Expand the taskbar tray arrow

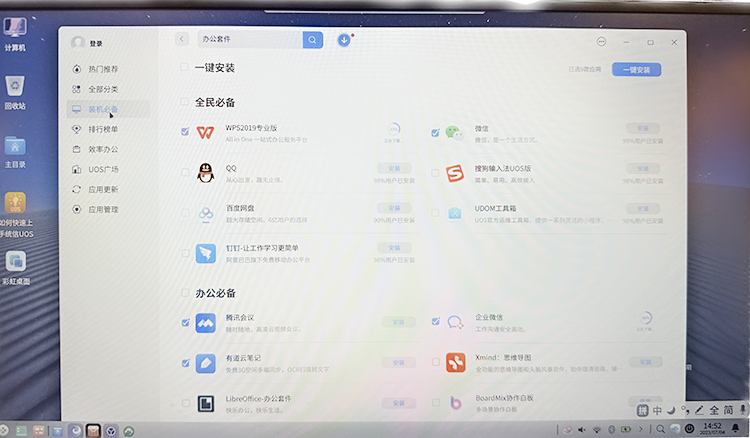(x=641, y=429)
